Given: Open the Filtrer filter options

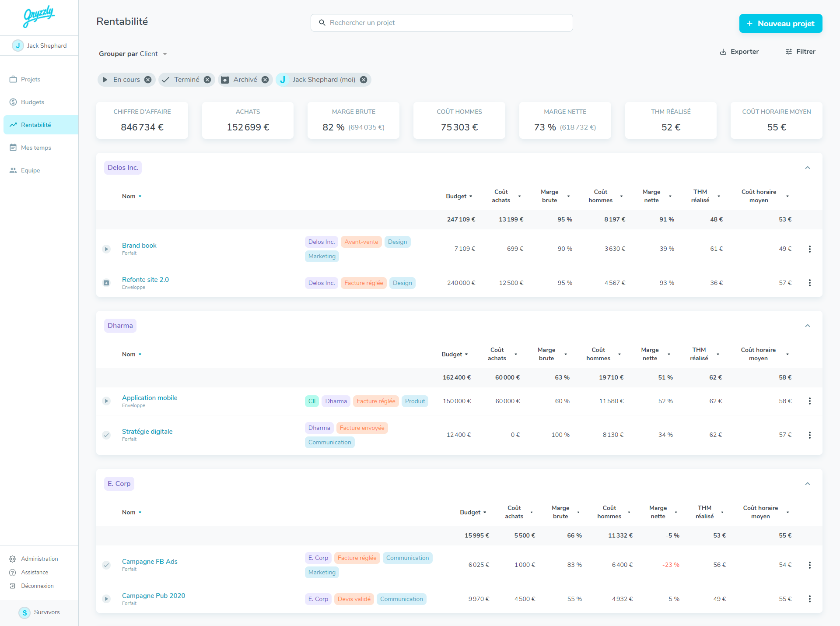Looking at the screenshot, I should click(800, 52).
